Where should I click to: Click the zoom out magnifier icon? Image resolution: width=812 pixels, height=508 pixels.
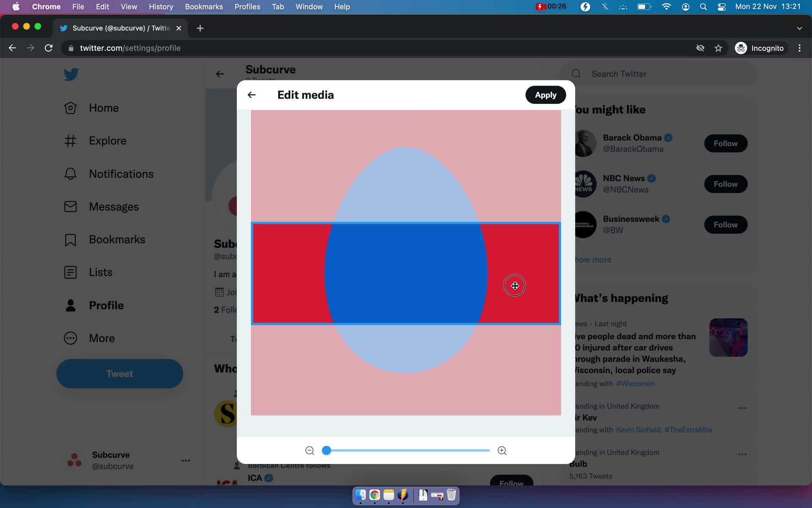(310, 450)
